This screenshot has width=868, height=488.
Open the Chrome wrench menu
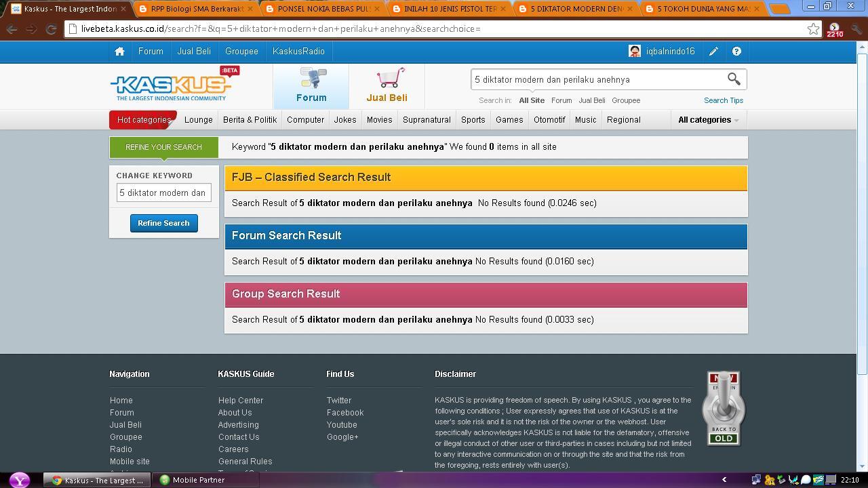(856, 29)
